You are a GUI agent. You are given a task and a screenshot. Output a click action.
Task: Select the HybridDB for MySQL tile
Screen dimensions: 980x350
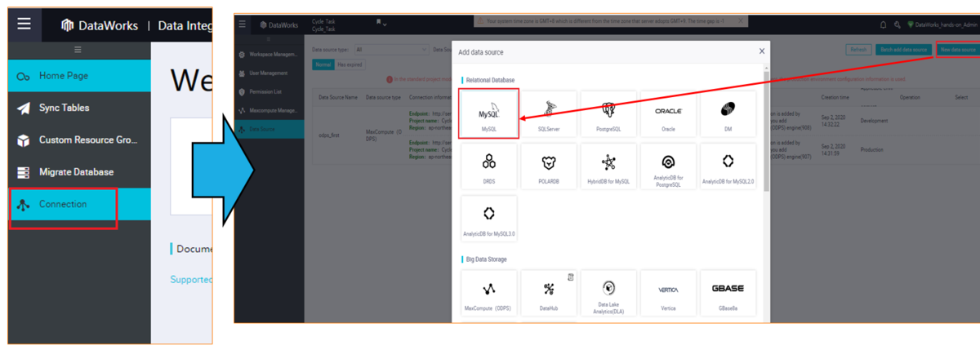click(x=608, y=166)
